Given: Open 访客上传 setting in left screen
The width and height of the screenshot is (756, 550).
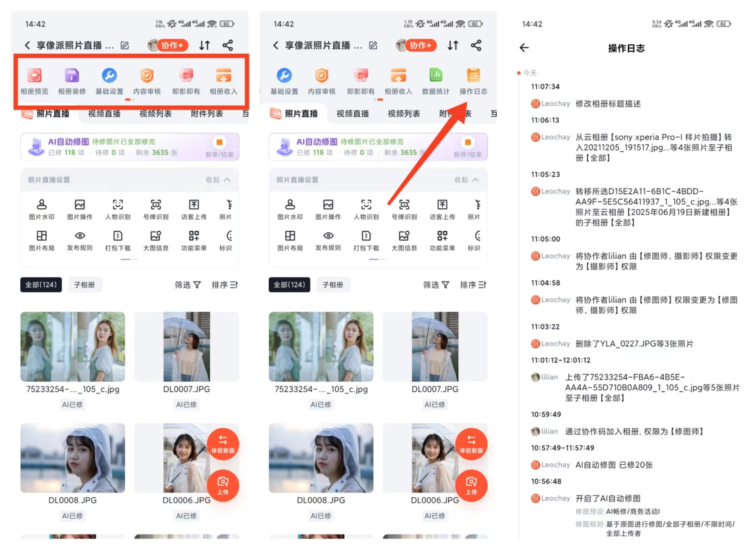Looking at the screenshot, I should pos(194,210).
